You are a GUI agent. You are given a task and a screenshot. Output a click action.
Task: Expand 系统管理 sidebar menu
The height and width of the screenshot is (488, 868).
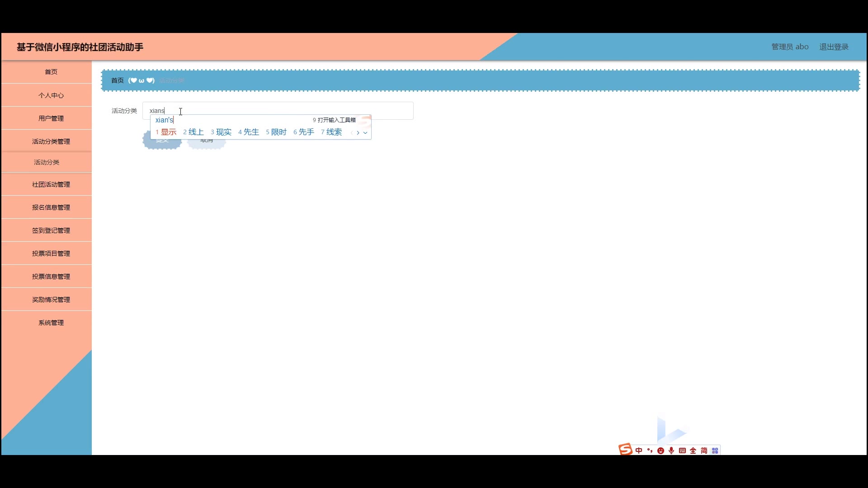tap(51, 323)
